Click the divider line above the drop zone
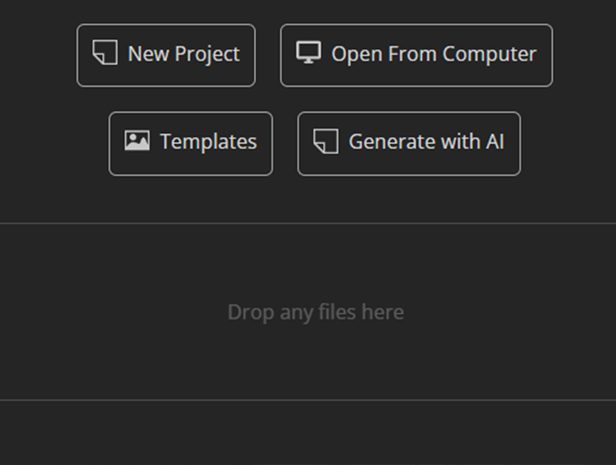The height and width of the screenshot is (465, 616). [308, 223]
